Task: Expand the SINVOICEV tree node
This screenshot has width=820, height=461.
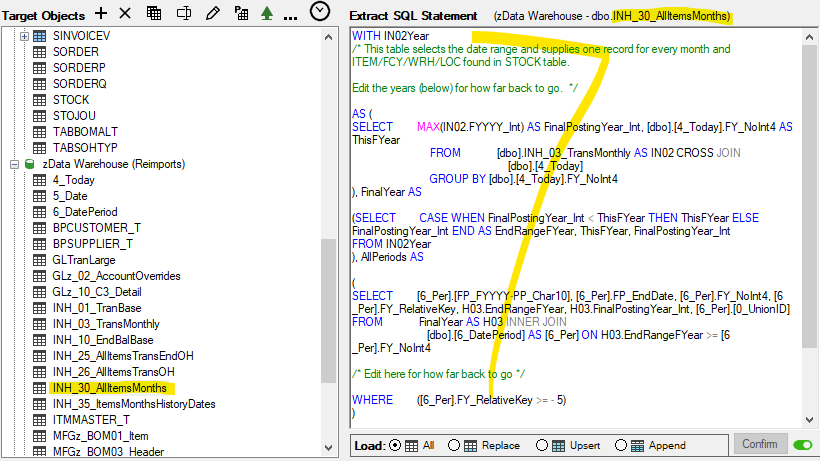Action: (x=25, y=36)
